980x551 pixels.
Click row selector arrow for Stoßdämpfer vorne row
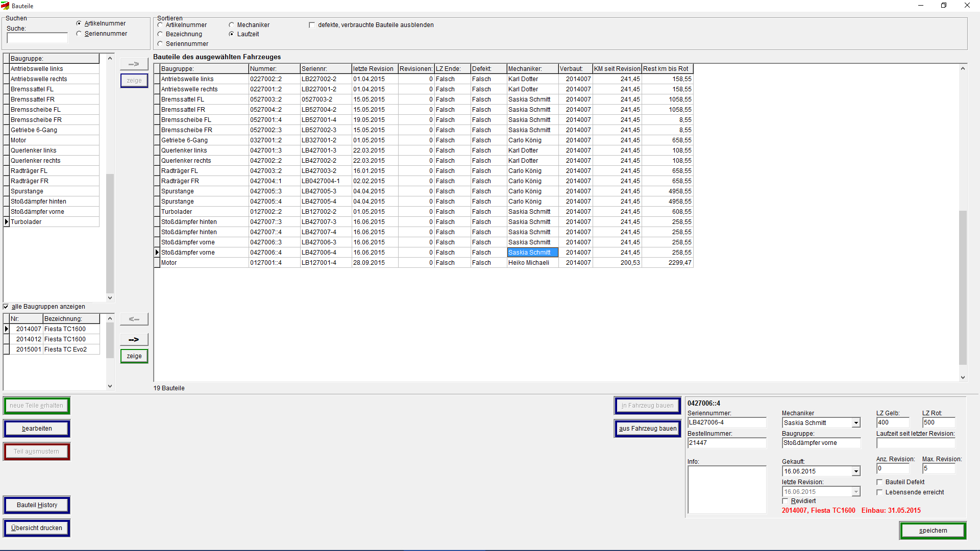[157, 253]
